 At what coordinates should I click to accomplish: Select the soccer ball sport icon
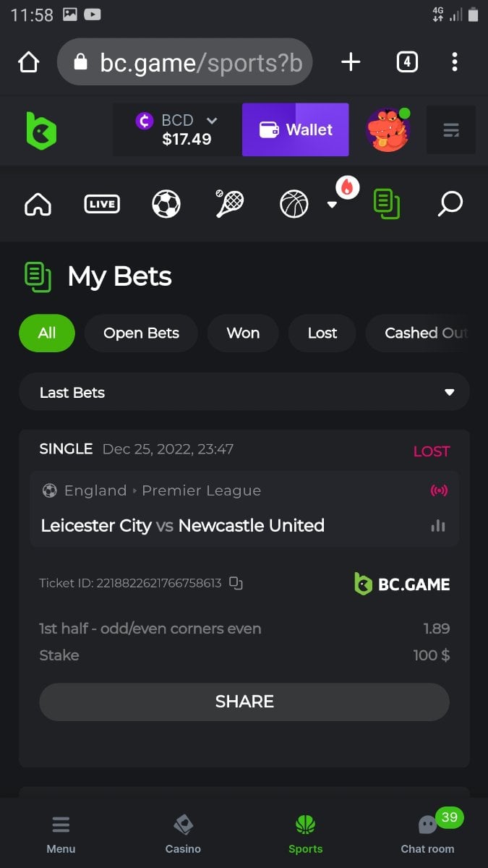pyautogui.click(x=166, y=204)
